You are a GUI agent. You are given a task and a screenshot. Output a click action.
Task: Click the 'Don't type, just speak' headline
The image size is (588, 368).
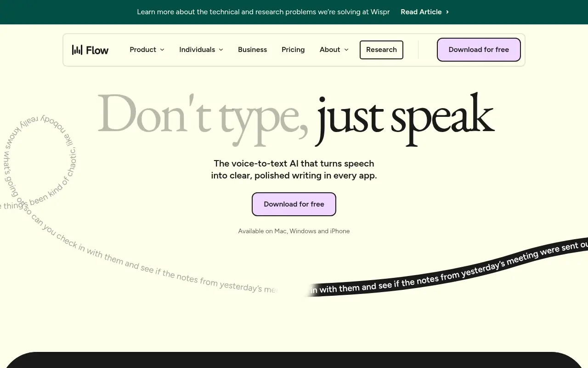(x=294, y=117)
